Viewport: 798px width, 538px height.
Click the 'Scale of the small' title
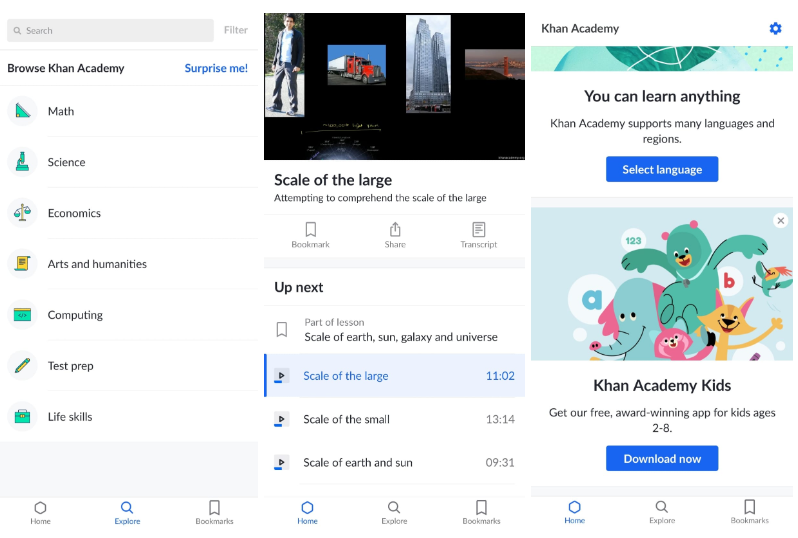(x=346, y=419)
